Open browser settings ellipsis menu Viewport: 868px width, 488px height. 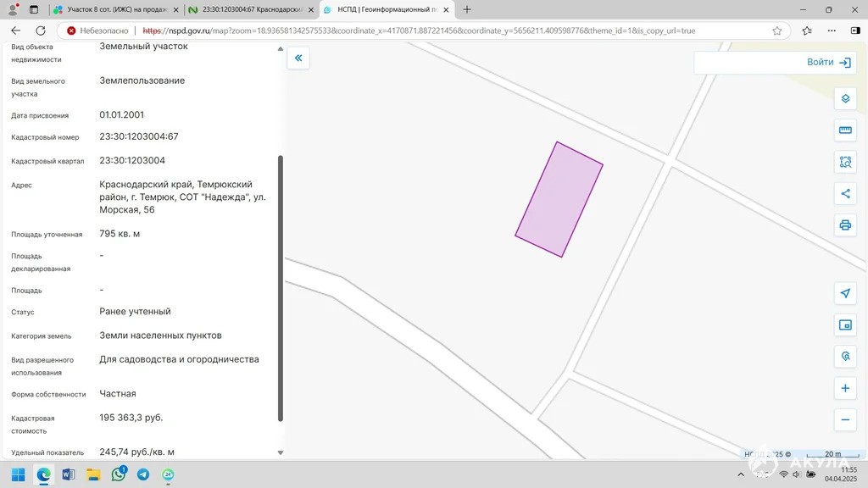(x=832, y=30)
